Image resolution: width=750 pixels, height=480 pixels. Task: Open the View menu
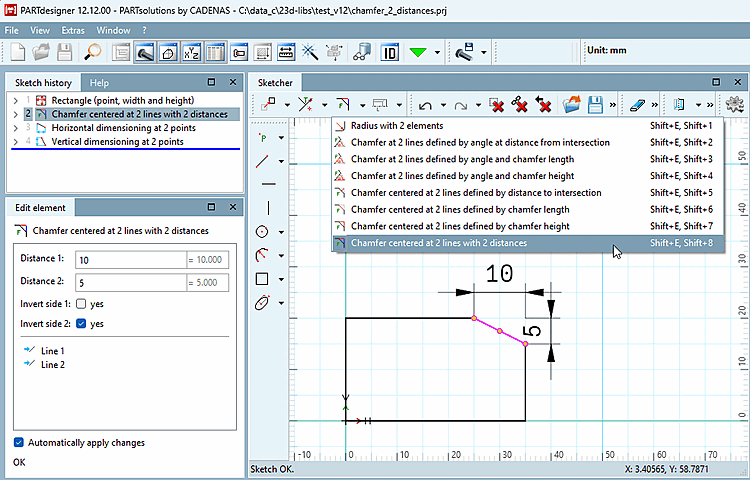pos(40,30)
